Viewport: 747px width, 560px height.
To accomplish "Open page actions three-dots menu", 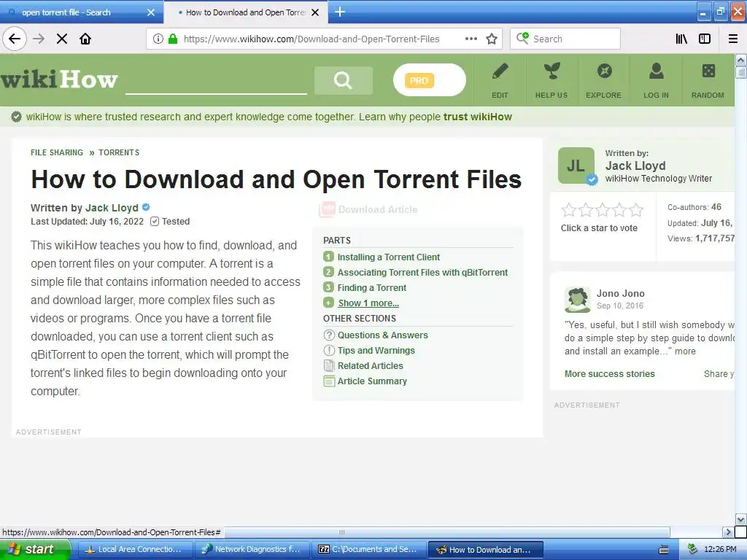I will pyautogui.click(x=471, y=39).
